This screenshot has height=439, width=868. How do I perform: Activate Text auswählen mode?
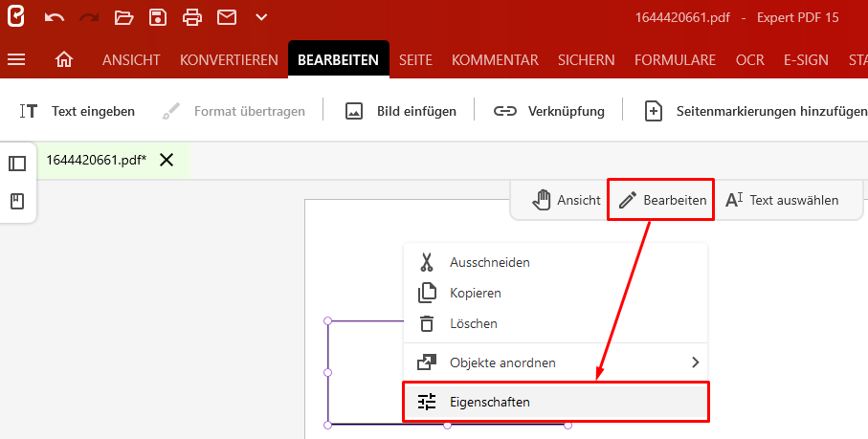pyautogui.click(x=782, y=200)
